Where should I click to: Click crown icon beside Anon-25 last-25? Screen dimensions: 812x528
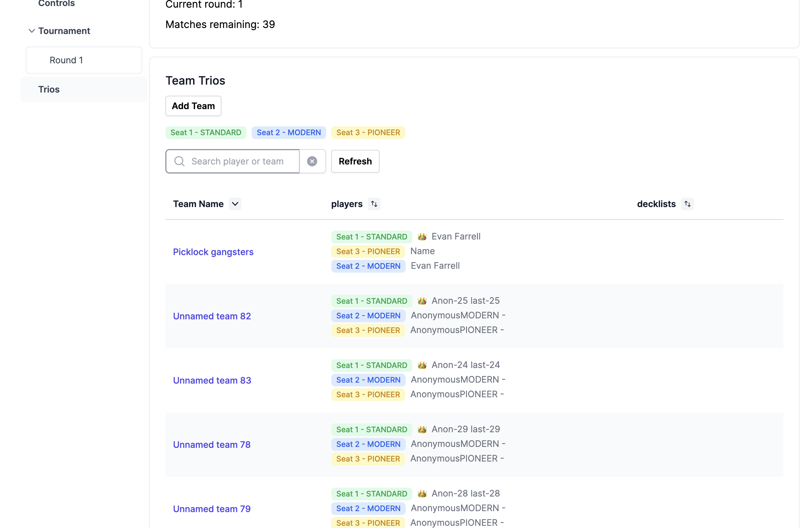pos(422,301)
